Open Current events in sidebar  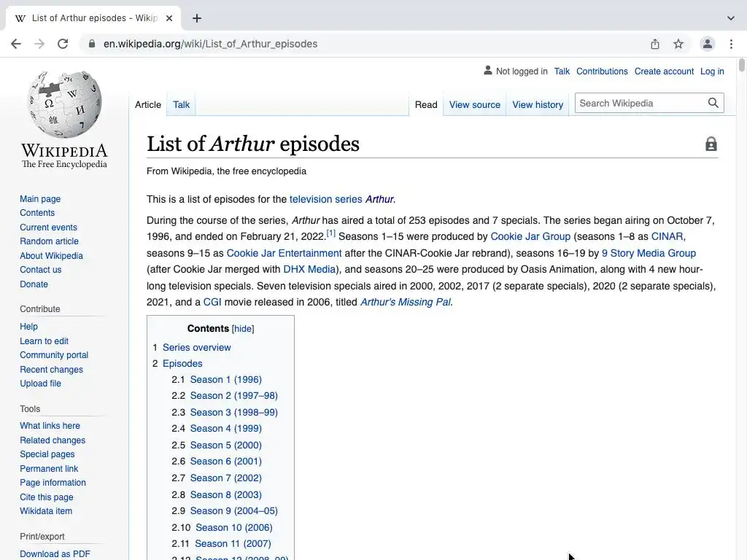tap(48, 227)
